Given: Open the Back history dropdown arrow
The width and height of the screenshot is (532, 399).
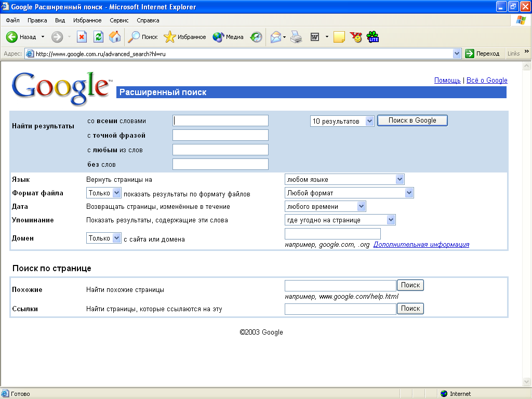Looking at the screenshot, I should click(x=43, y=37).
